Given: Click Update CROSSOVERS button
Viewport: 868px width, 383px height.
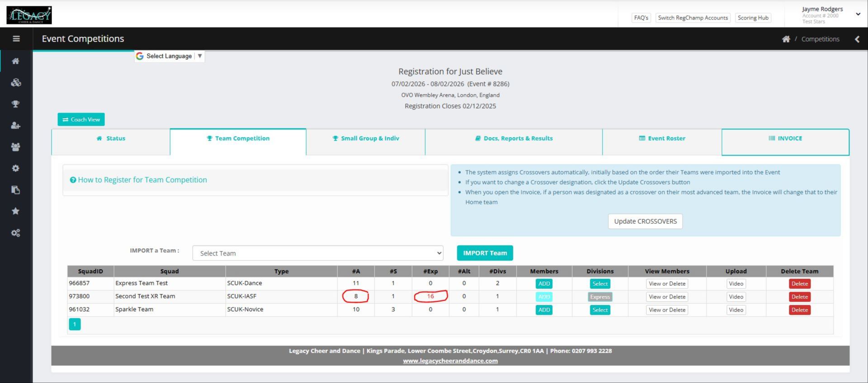Looking at the screenshot, I should (645, 222).
